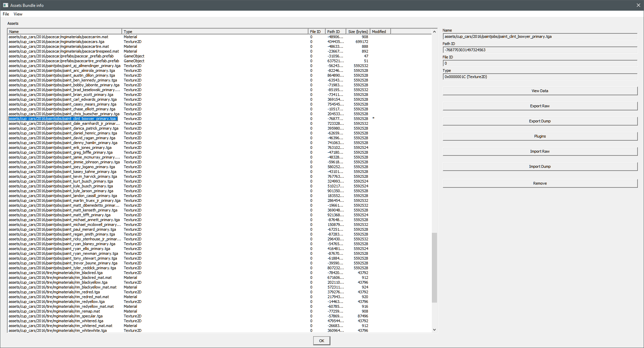Viewport: 644px width, 348px height.
Task: Click the asset list vertical scrollbar thumb
Action: click(434, 268)
